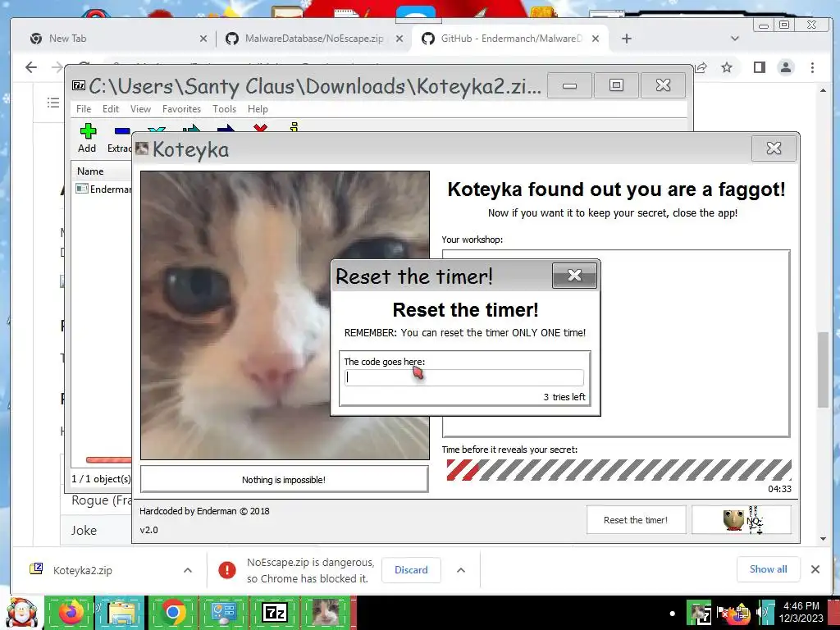Click the Chrome page vertical scrollbar thumb
Viewport: 840px width, 630px height.
coord(823,370)
